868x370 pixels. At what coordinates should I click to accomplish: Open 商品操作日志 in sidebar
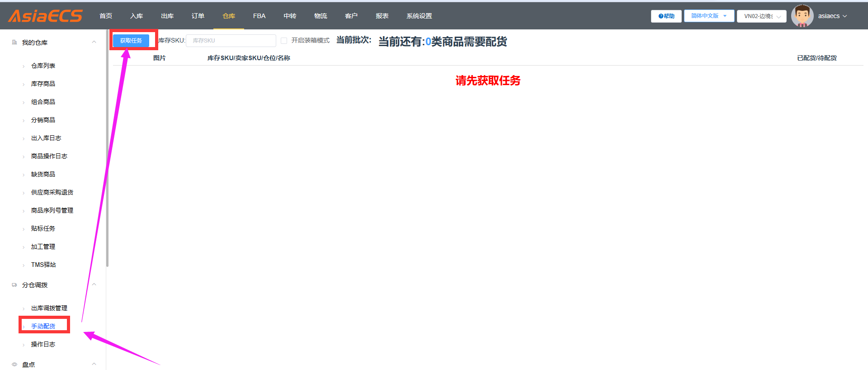49,156
